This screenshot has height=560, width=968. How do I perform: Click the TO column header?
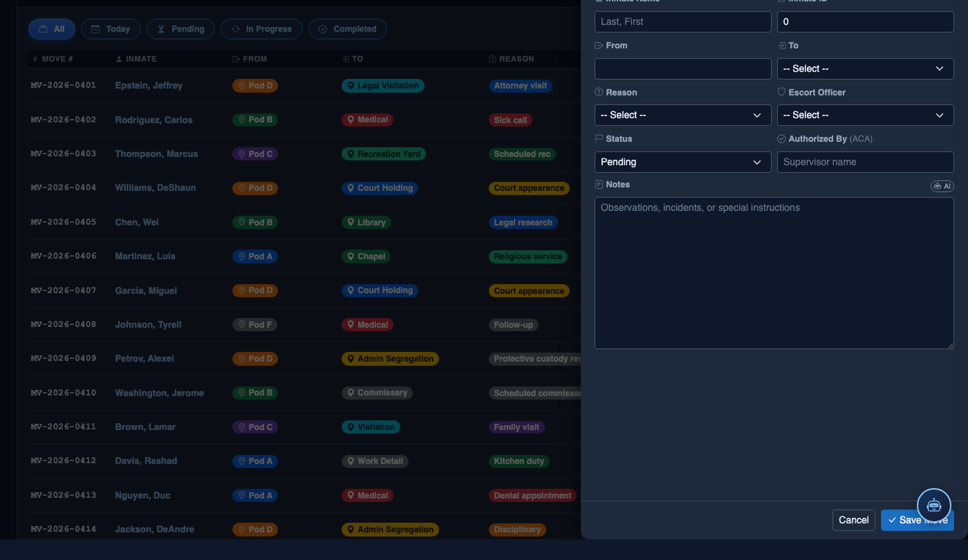pos(353,59)
